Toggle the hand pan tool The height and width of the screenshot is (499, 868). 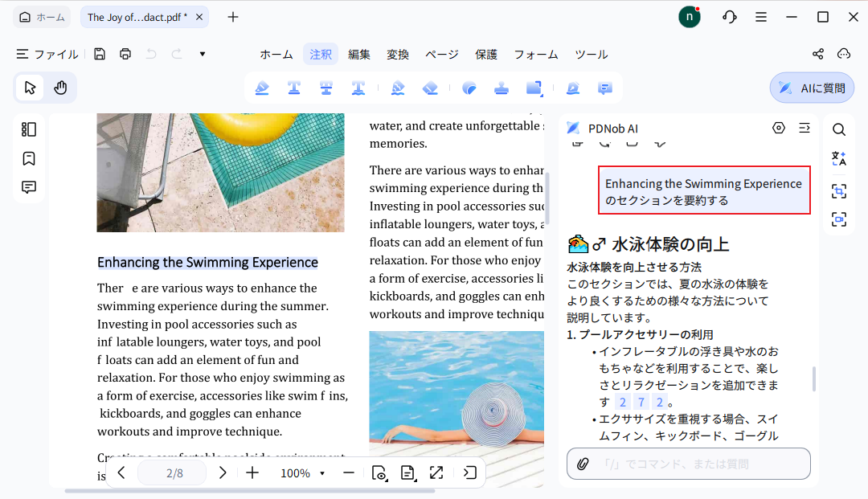[61, 87]
